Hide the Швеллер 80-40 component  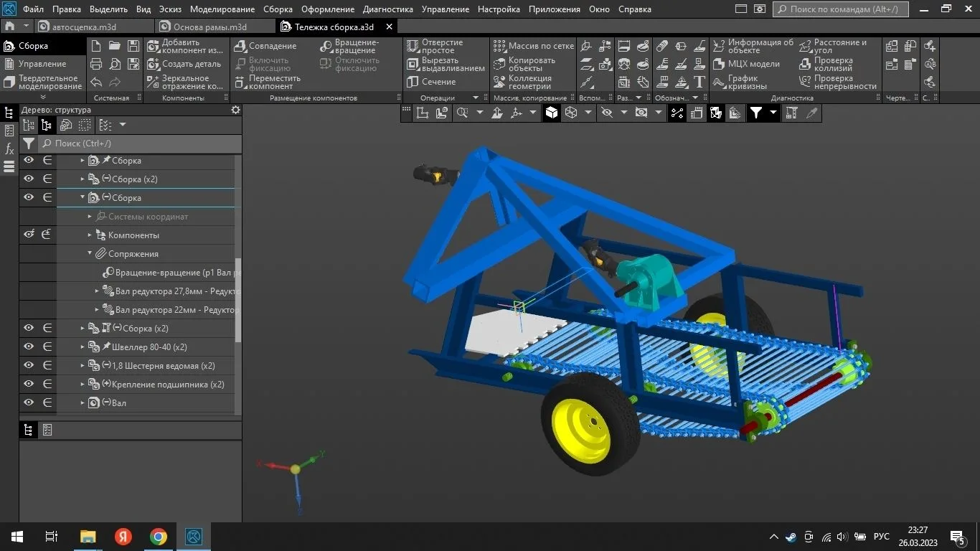pos(29,347)
